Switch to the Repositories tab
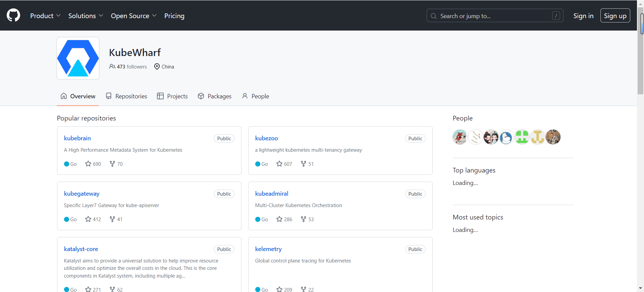 click(126, 96)
